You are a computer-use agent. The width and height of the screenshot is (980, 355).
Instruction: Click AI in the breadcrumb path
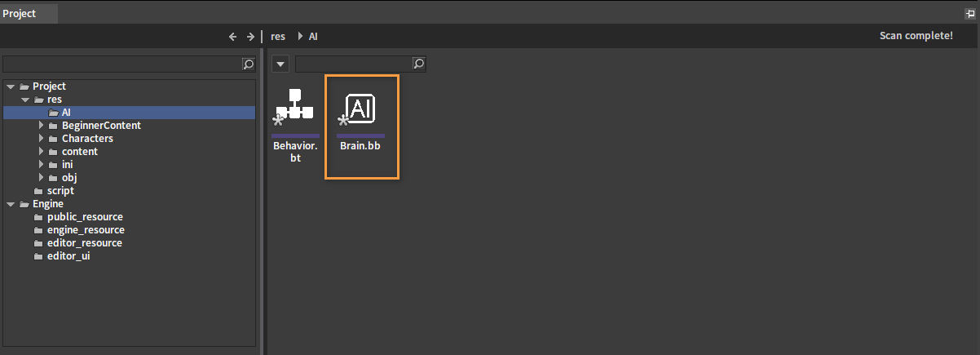[x=313, y=37]
